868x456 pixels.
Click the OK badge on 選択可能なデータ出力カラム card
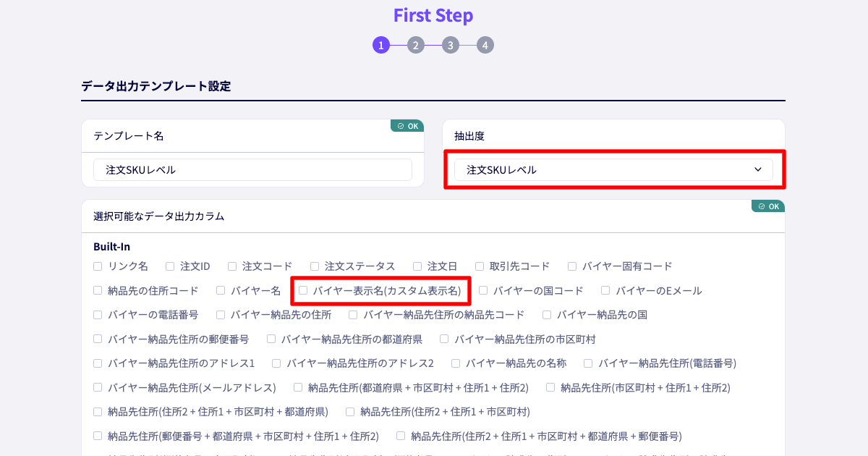click(x=768, y=206)
